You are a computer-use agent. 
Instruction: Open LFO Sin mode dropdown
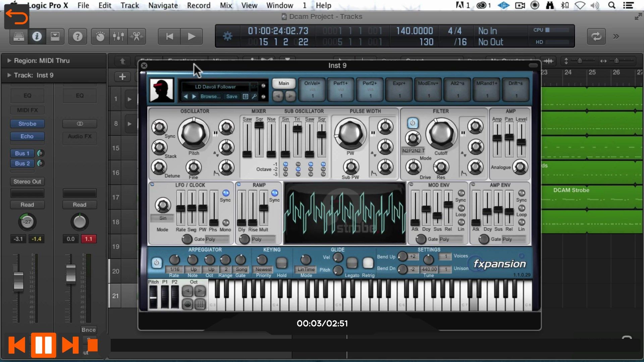pyautogui.click(x=163, y=218)
